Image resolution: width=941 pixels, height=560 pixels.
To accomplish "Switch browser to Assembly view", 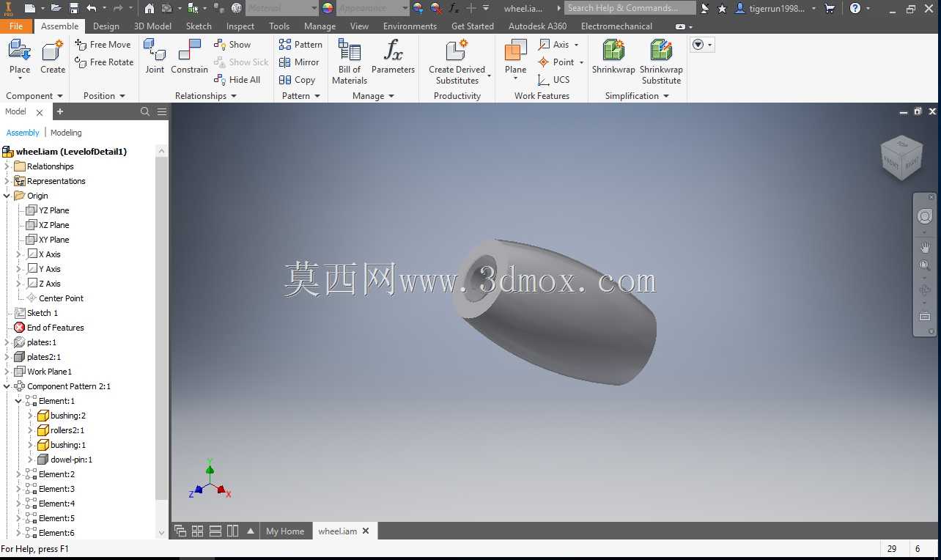I will click(23, 133).
